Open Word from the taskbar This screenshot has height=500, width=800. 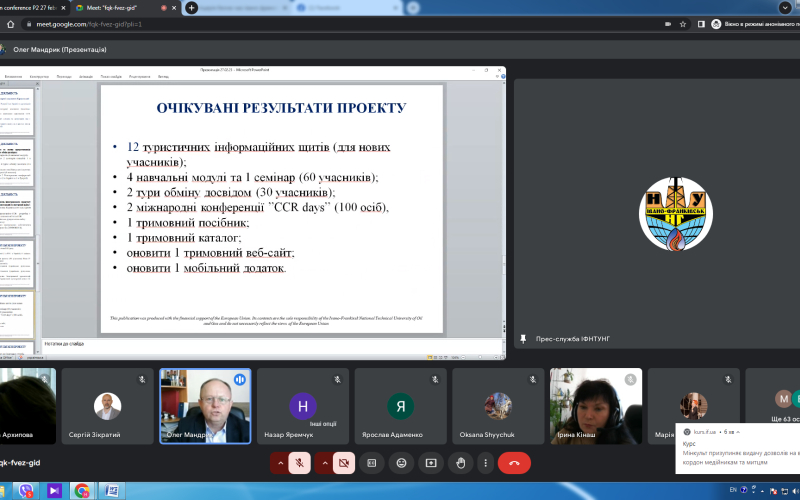(x=111, y=491)
